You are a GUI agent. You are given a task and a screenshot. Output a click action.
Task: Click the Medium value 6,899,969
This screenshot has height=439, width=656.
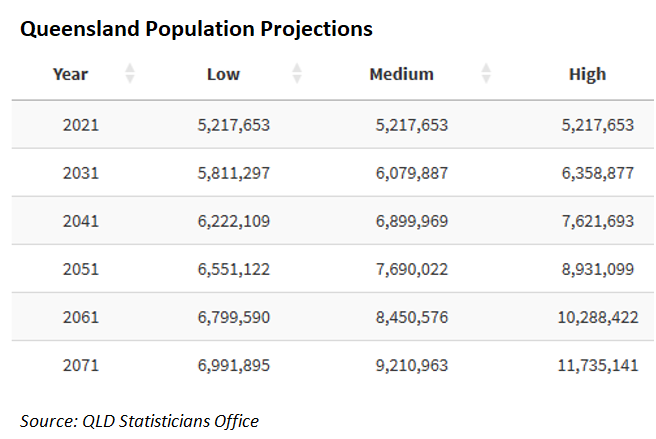pos(411,221)
